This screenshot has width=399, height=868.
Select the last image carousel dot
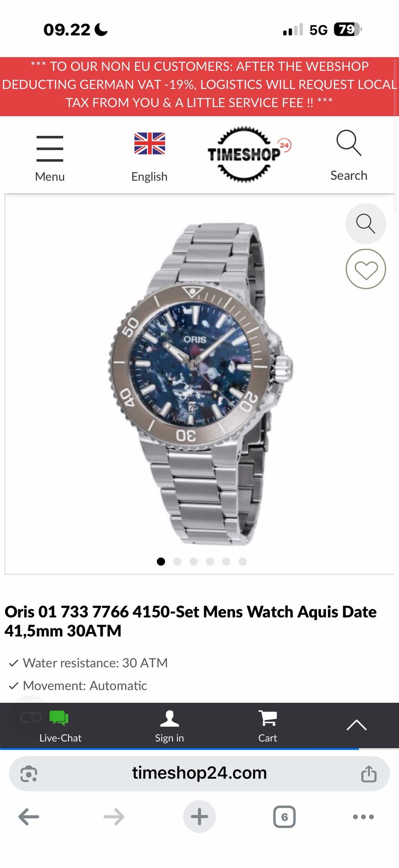tap(243, 561)
